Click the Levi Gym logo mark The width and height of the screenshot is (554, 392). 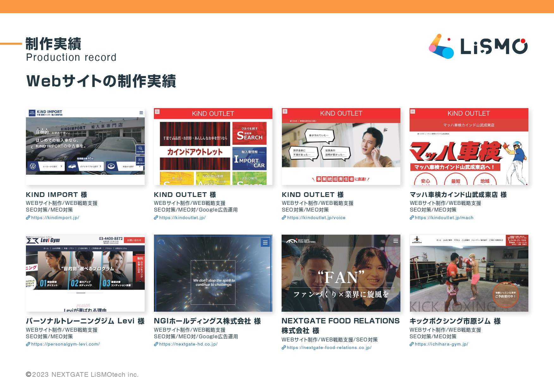[x=33, y=241]
